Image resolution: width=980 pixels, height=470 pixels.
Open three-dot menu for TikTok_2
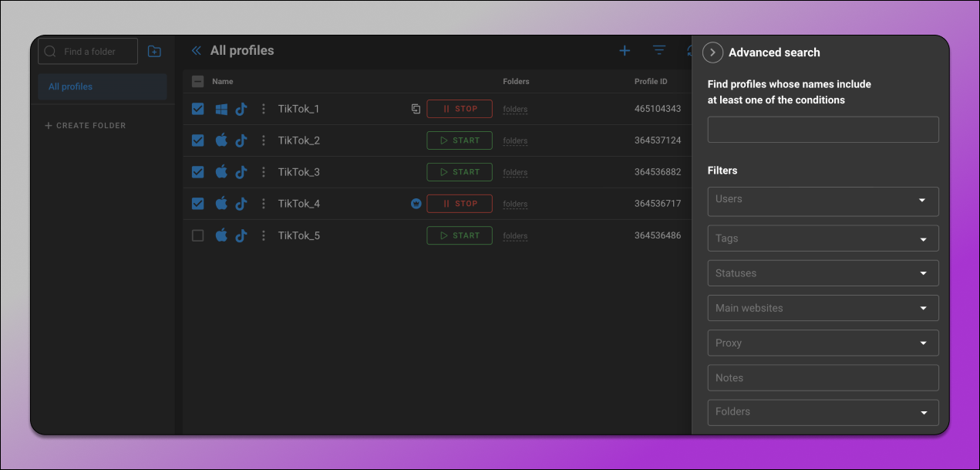pyautogui.click(x=263, y=140)
